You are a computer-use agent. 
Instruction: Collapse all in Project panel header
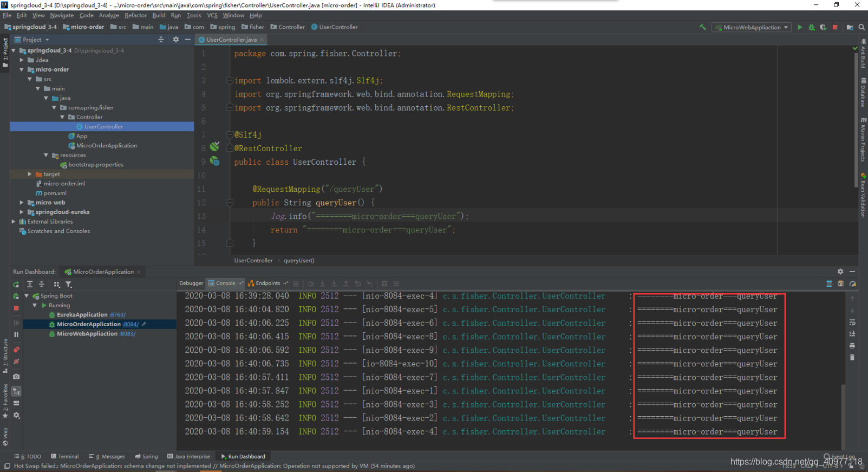coord(161,40)
